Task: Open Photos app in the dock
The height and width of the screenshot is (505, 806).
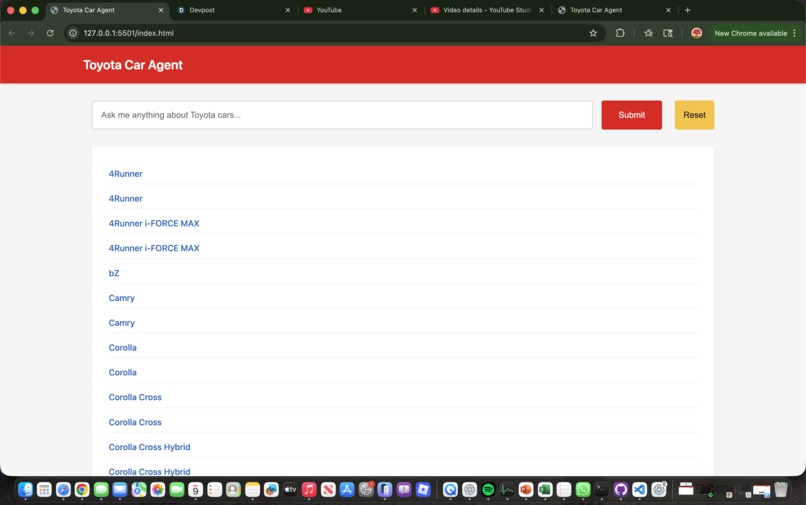Action: tap(158, 490)
